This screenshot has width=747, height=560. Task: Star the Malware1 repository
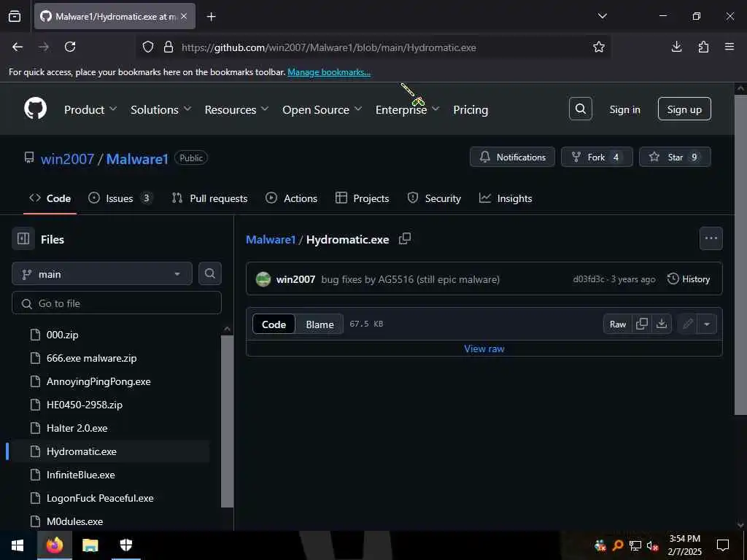(675, 157)
